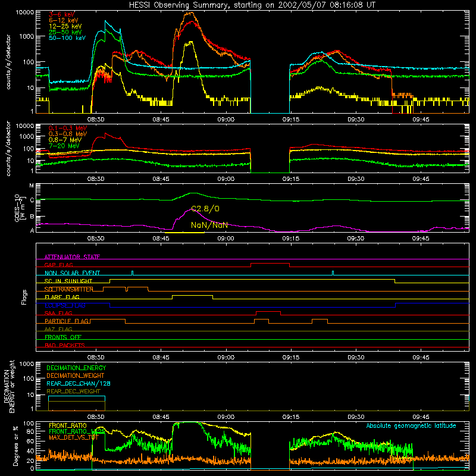The width and height of the screenshot is (476, 476).
Task: Click the Flags vertical axis title
Action: tap(24, 297)
